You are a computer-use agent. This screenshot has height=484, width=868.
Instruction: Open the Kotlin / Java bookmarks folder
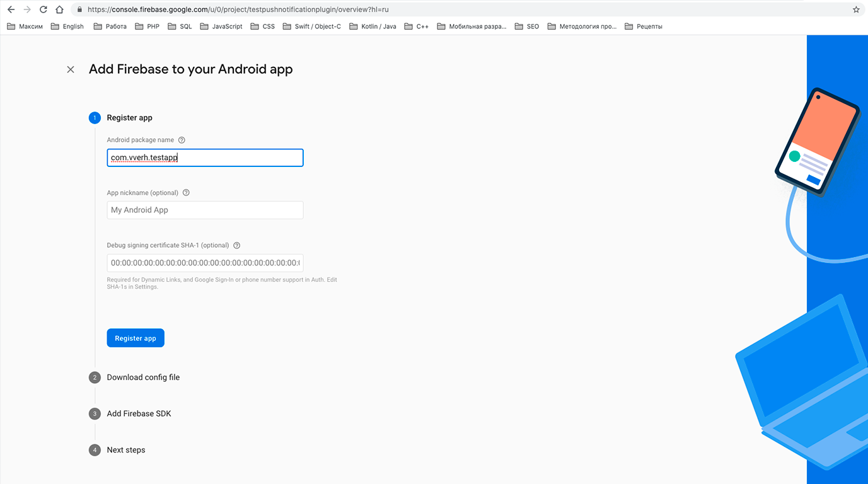tap(373, 26)
